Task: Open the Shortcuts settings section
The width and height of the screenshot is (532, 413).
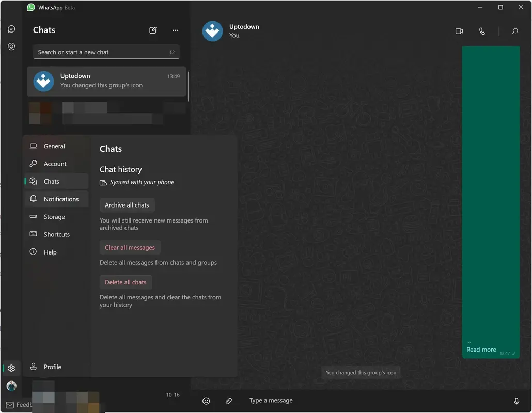Action: point(56,234)
